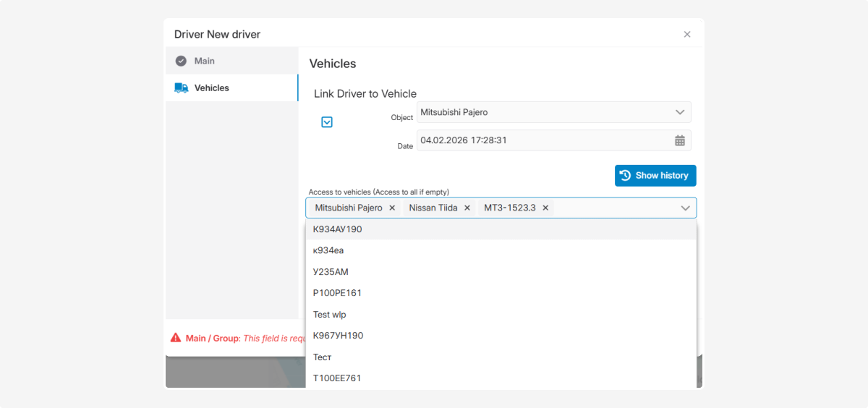Click into the Date input field

pyautogui.click(x=542, y=140)
